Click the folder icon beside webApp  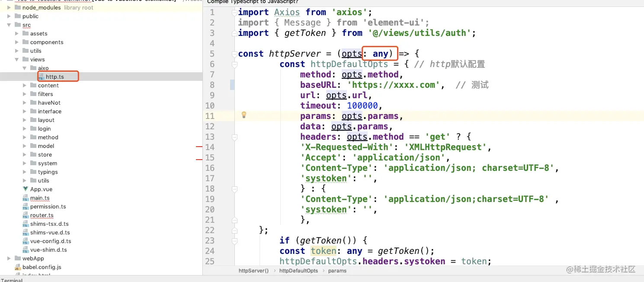tap(18, 258)
